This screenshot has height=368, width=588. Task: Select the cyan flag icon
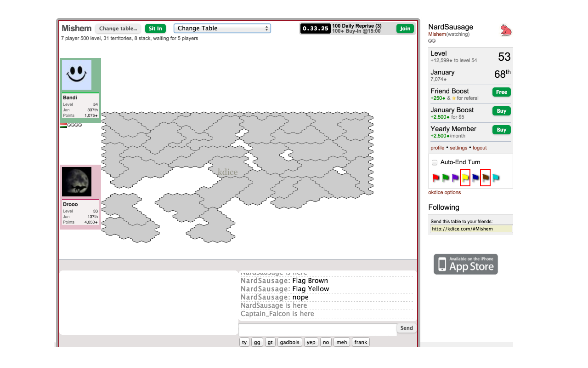[x=496, y=178]
